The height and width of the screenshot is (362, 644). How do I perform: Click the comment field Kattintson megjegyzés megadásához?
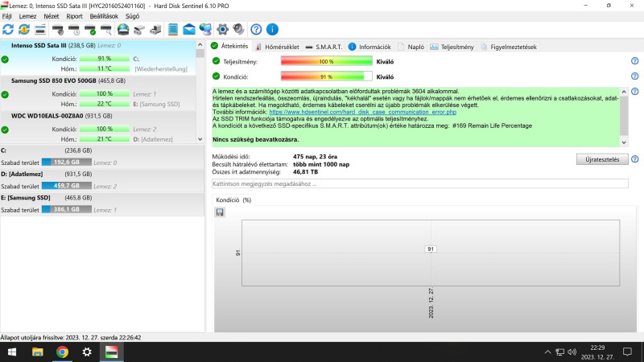pyautogui.click(x=419, y=184)
